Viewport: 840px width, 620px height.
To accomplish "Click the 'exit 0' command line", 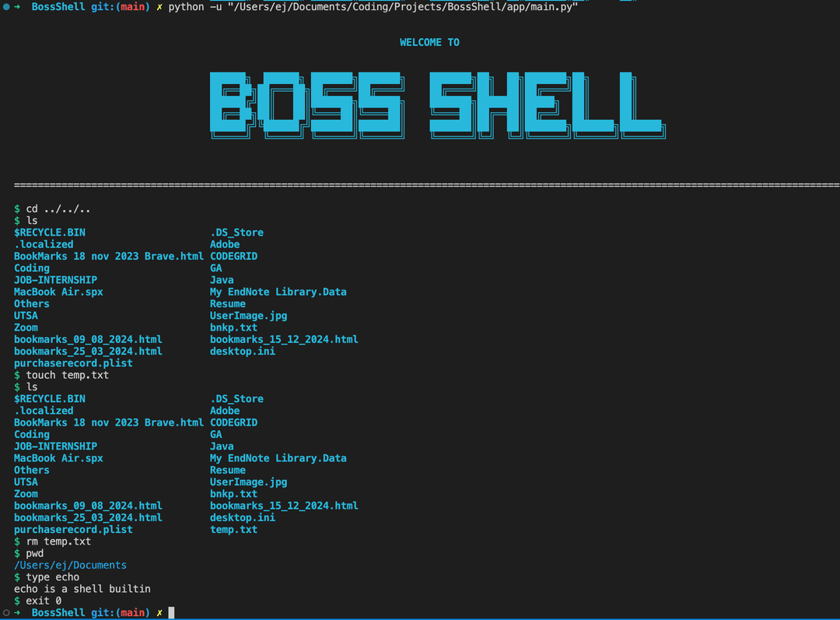I will (37, 601).
